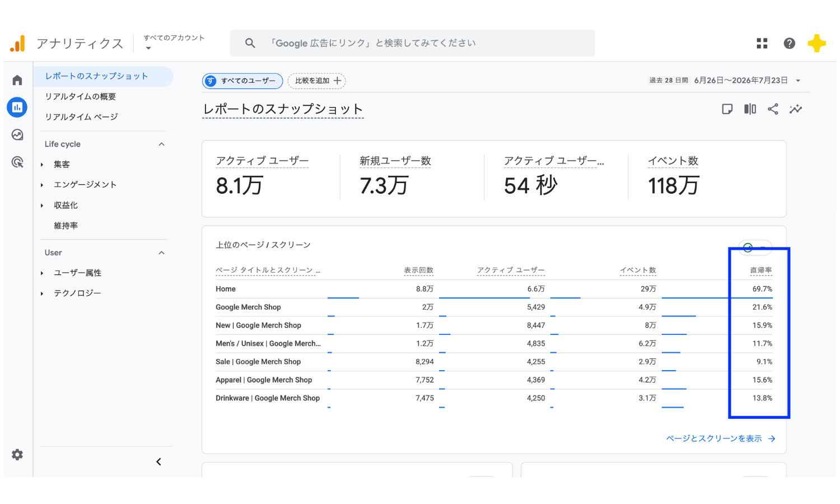Open リアルタイム ページ menu item
The height and width of the screenshot is (504, 840).
coord(82,116)
